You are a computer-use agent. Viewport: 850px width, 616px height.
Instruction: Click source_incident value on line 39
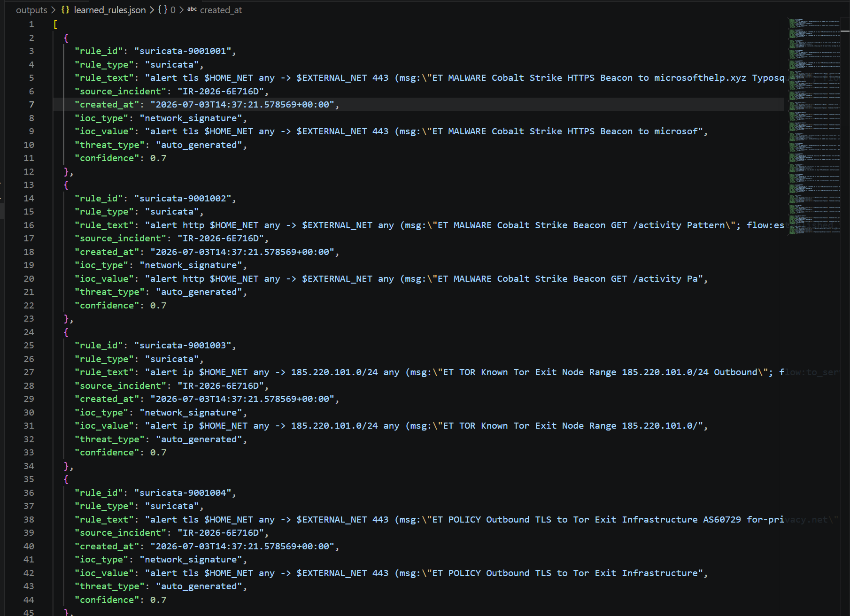[x=221, y=533]
